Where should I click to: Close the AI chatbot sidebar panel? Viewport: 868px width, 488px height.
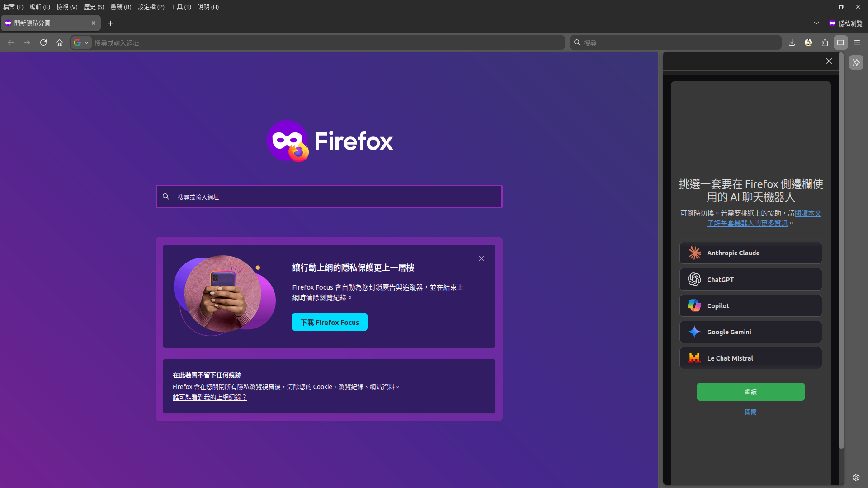pyautogui.click(x=829, y=61)
